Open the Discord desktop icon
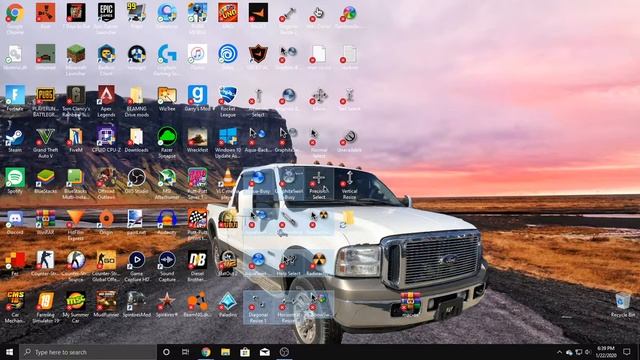640x360 pixels. 15,219
